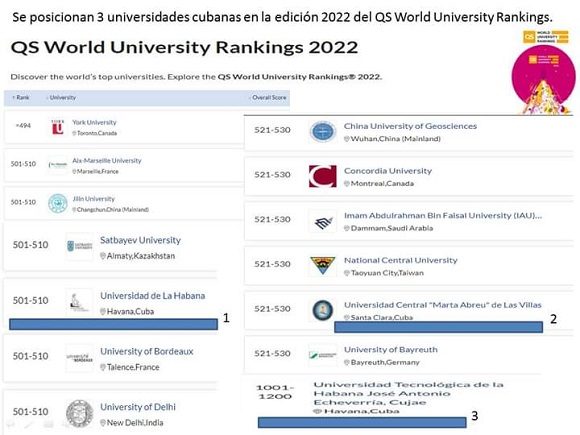Click the Almaty,Kazakhstan location text
Screen dimensions: 580x435
141,256
